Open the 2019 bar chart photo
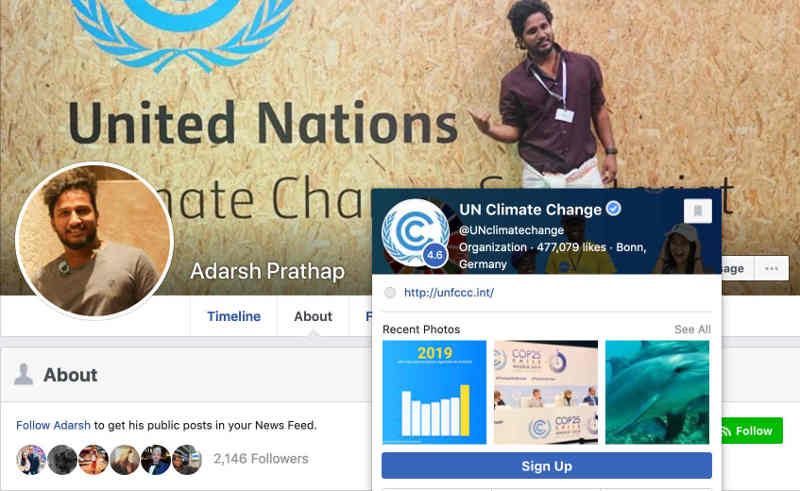This screenshot has width=800, height=491. pos(434,392)
